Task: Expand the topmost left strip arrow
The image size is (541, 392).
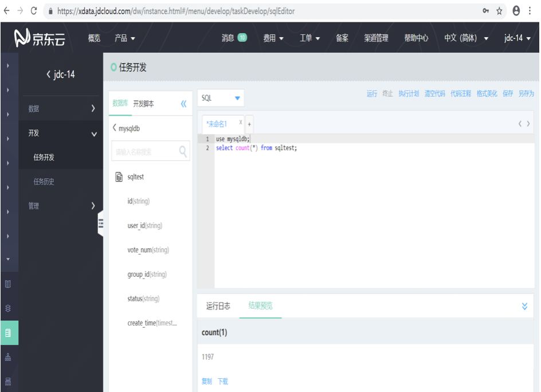Action: pyautogui.click(x=8, y=65)
